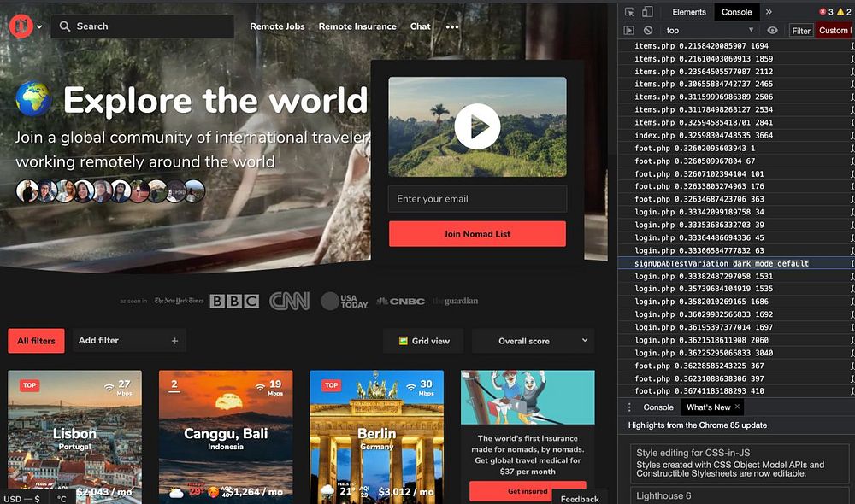Toggle the live expression eye icon
Image resolution: width=855 pixels, height=504 pixels.
(772, 31)
